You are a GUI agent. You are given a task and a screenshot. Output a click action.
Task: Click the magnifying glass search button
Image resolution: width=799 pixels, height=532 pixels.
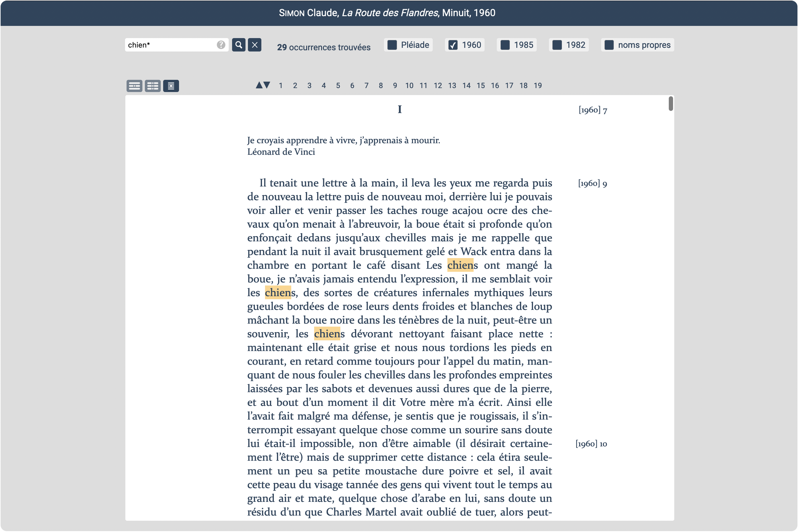click(239, 45)
